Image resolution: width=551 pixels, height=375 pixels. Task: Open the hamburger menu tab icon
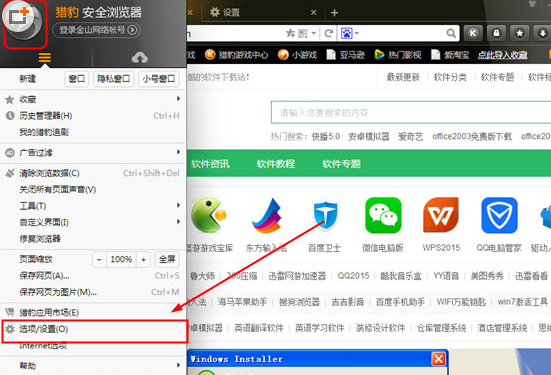[45, 57]
